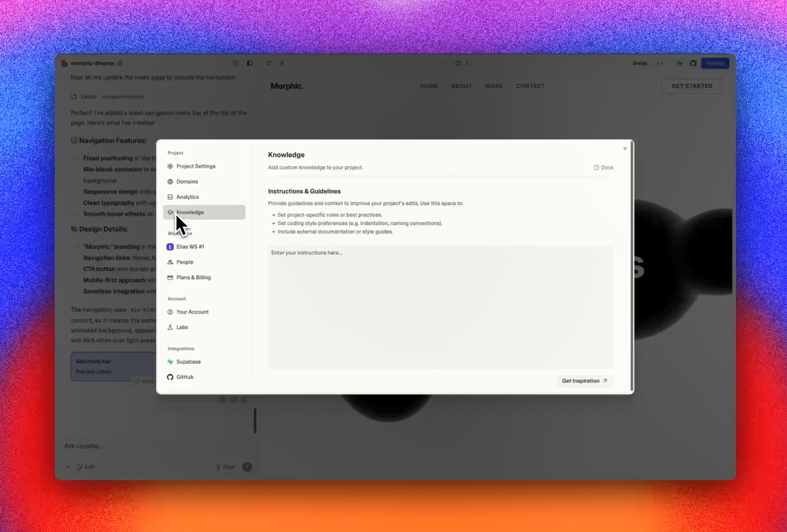
Task: Click the lock icon next to morphic-dreams
Action: click(120, 63)
